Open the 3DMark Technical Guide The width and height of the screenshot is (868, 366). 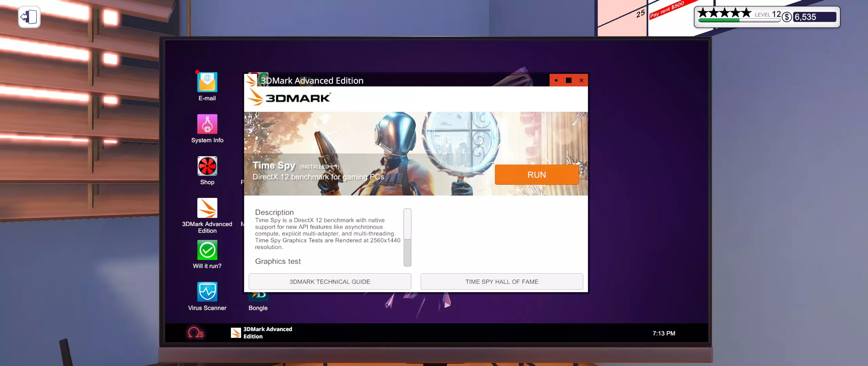pyautogui.click(x=330, y=282)
